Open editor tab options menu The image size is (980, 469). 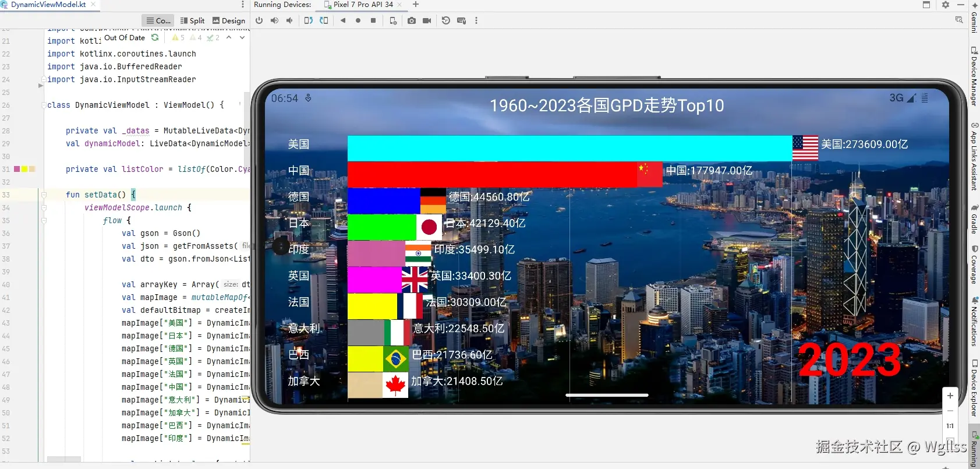(x=243, y=5)
